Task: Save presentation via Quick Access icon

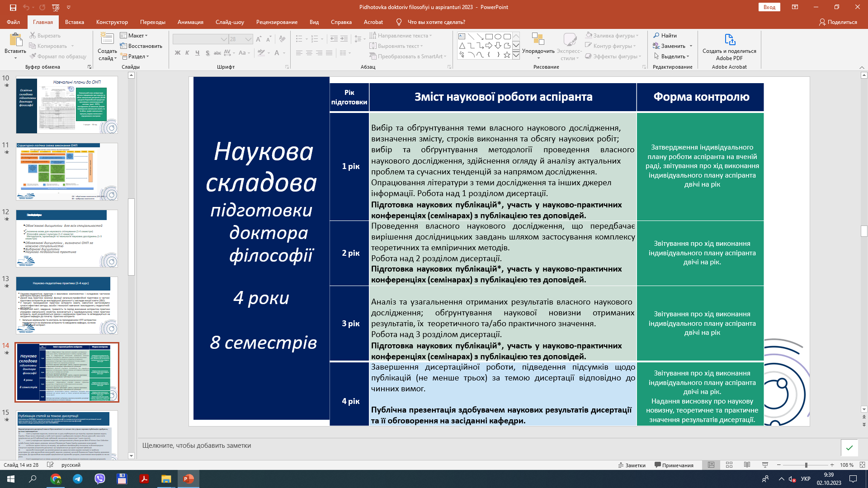Action: (x=13, y=7)
